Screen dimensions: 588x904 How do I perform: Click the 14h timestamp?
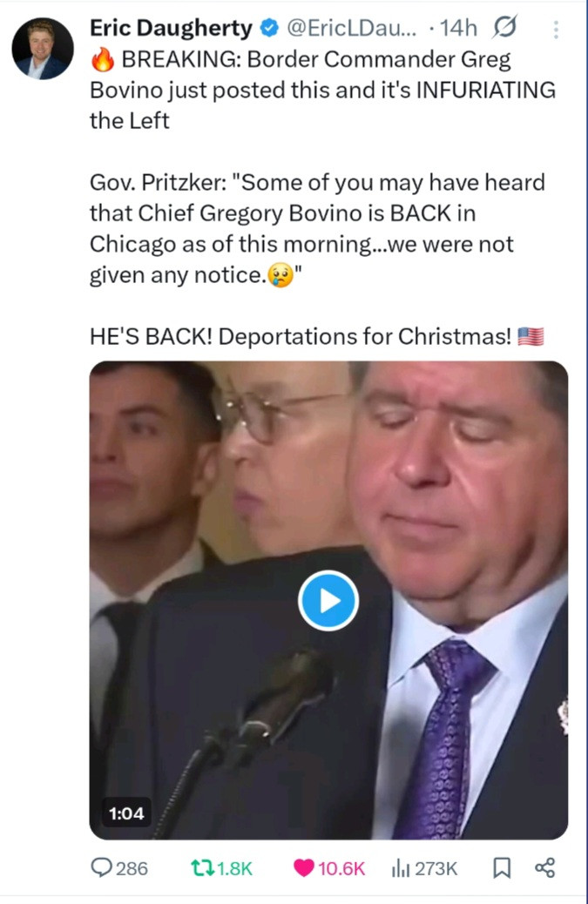458,28
